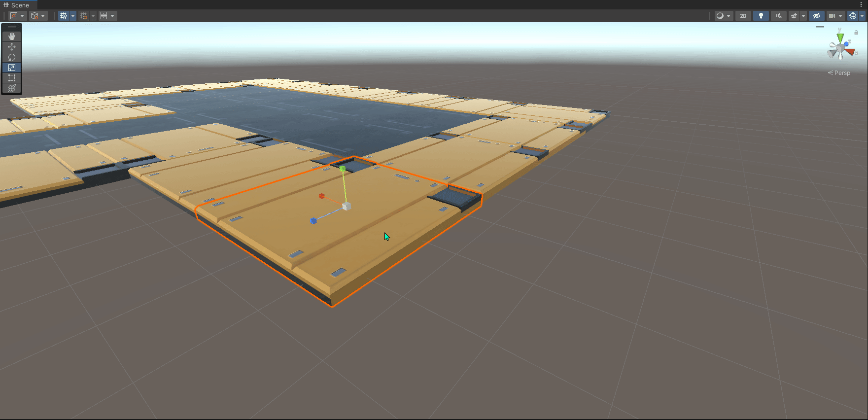Screen dimensions: 868x420
Task: Click the scene camera settings icon
Action: (832, 16)
